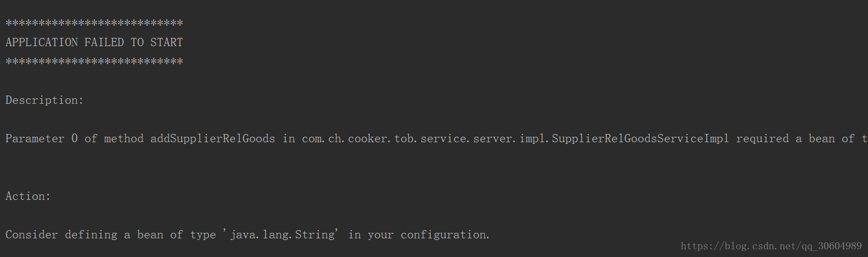Click the word Parameter in description

point(35,138)
